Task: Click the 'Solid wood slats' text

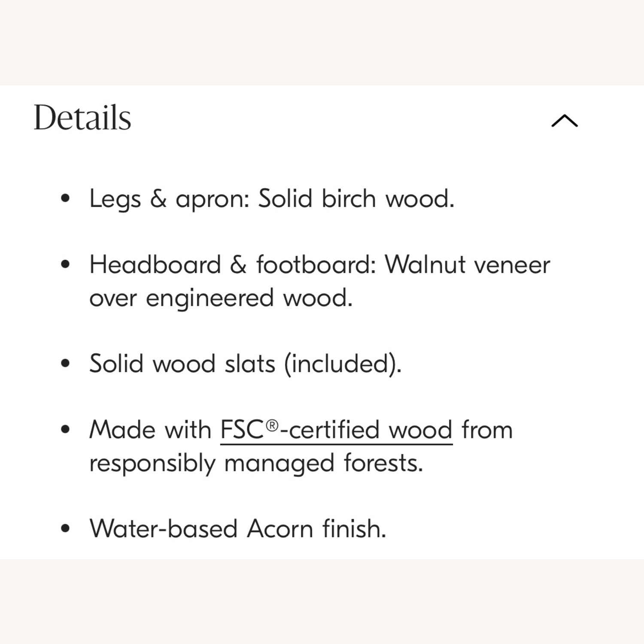Action: click(x=182, y=364)
